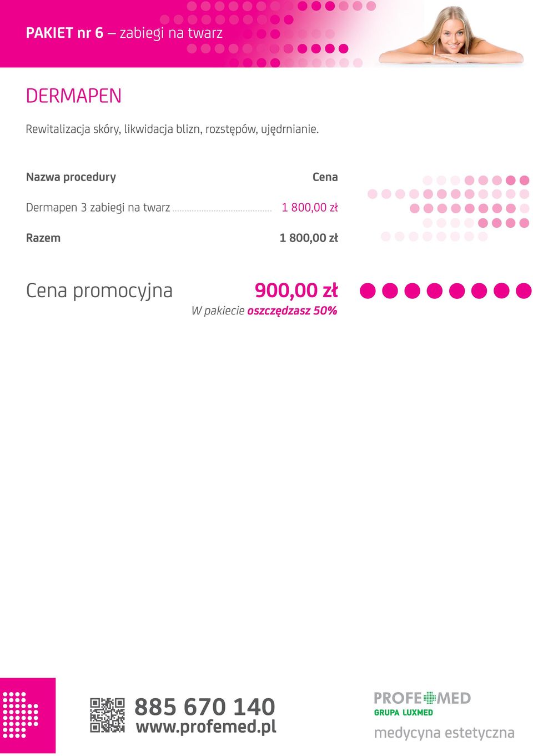The height and width of the screenshot is (756, 533).
Task: Click the PAKIET nr 6 header title
Action: pos(124,33)
